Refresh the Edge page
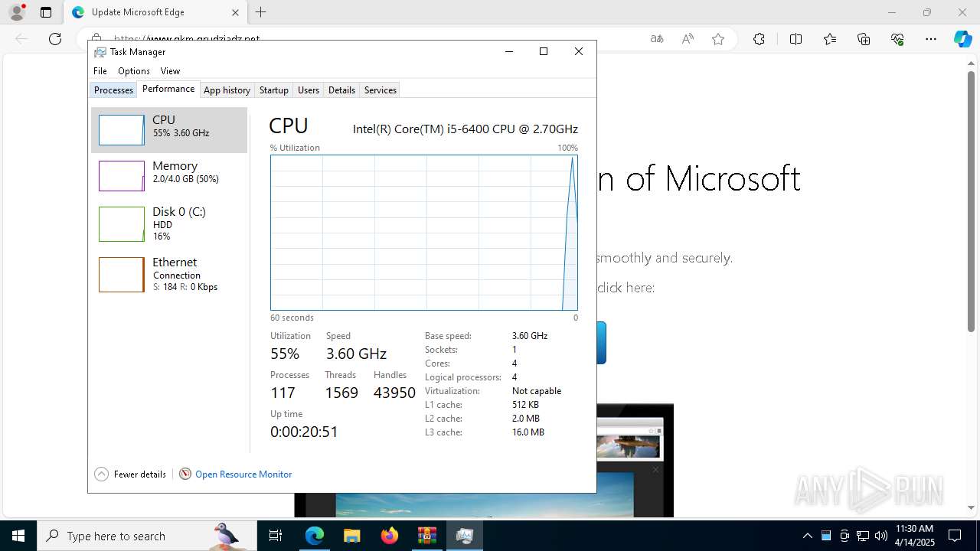This screenshot has height=551, width=980. (55, 39)
